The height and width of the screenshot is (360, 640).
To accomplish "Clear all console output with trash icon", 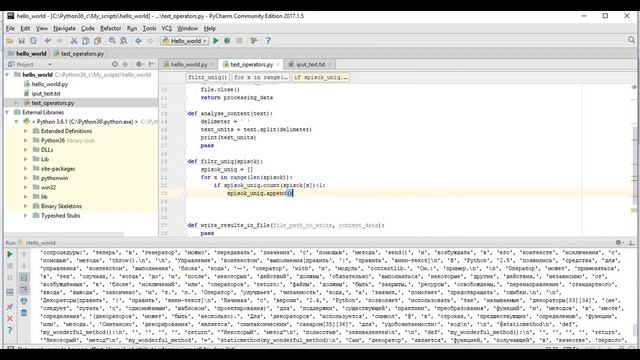I will click(x=24, y=313).
